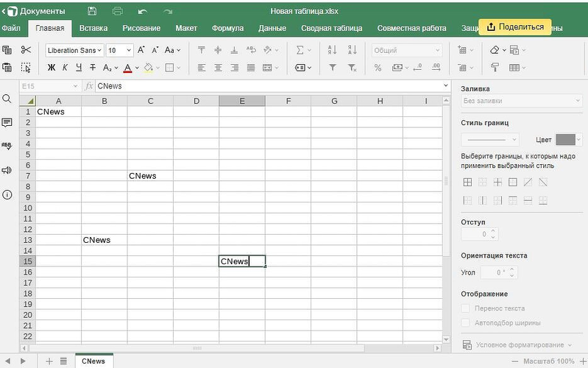Image resolution: width=588 pixels, height=368 pixels.
Task: Expand the summation function dropdown
Action: (x=309, y=50)
